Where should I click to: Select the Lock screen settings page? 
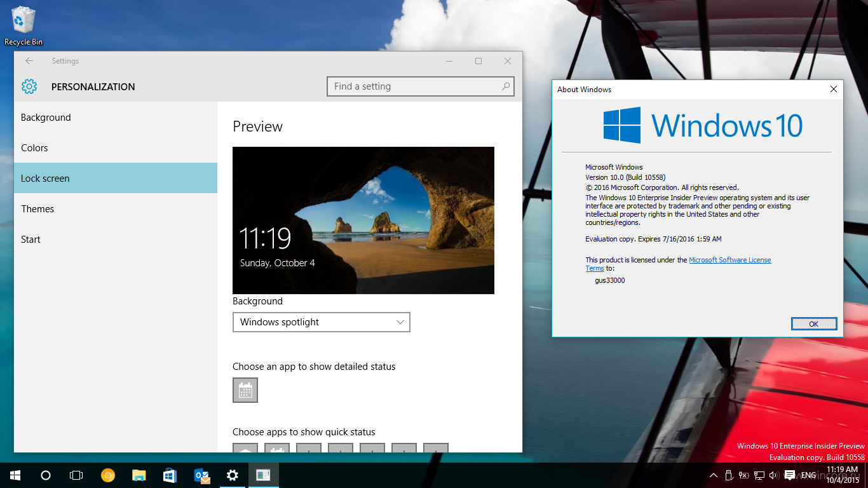(x=116, y=179)
